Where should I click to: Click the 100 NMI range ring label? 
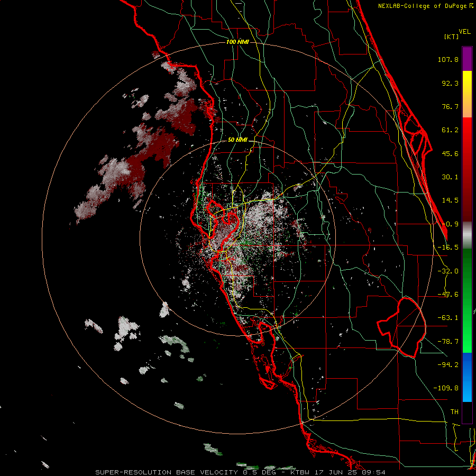tap(237, 42)
